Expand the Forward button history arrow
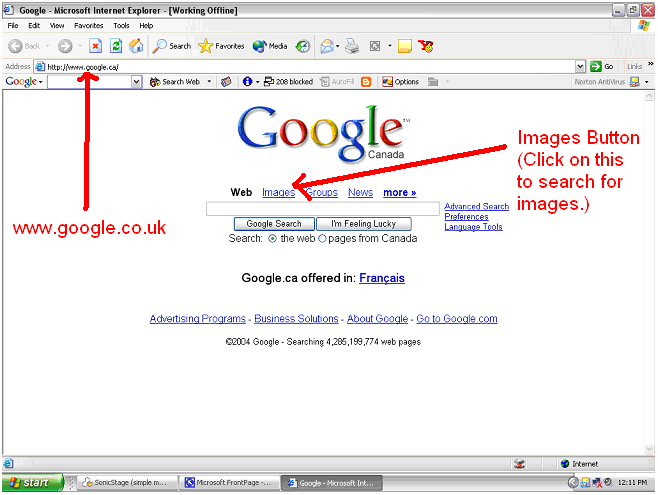The height and width of the screenshot is (495, 658). (80, 46)
